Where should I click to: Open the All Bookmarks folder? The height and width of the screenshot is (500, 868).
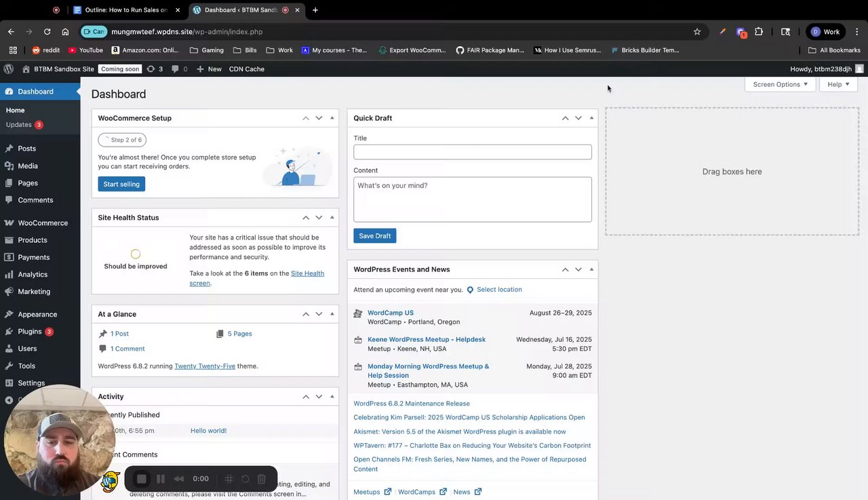point(834,50)
